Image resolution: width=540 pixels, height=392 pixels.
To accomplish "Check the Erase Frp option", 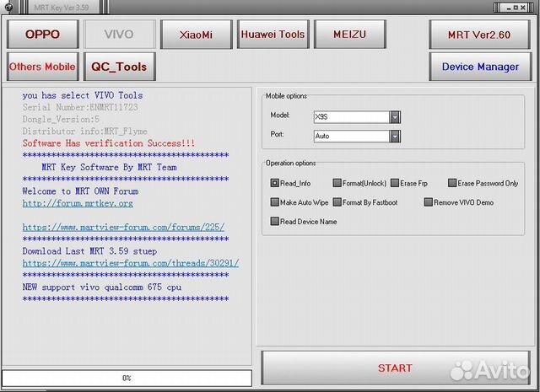I will [x=395, y=183].
